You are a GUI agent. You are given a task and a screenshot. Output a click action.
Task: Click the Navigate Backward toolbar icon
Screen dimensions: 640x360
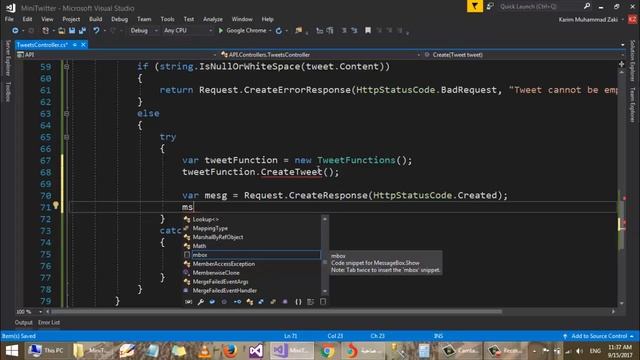[x=15, y=31]
